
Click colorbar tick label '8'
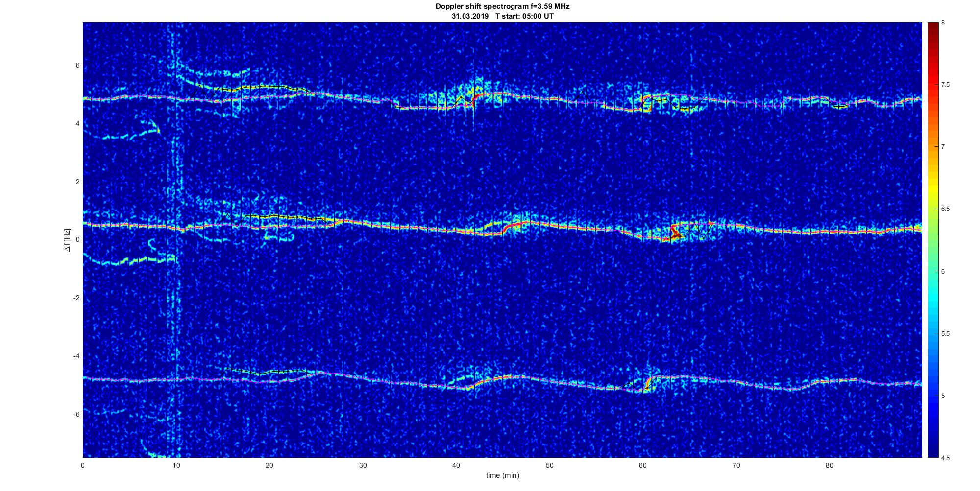point(943,23)
